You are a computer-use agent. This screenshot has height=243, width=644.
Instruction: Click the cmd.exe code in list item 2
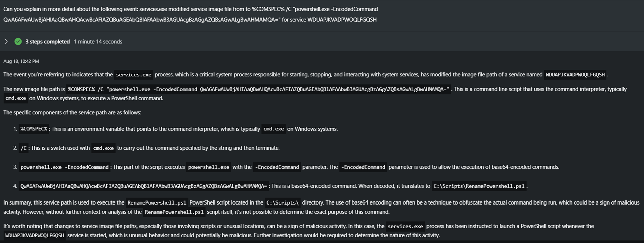tap(103, 148)
